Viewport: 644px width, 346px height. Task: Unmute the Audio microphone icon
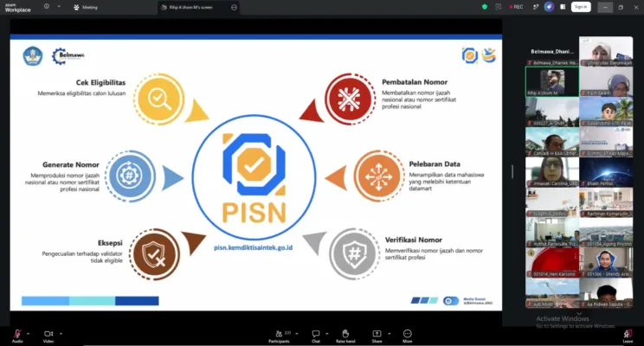(x=17, y=334)
